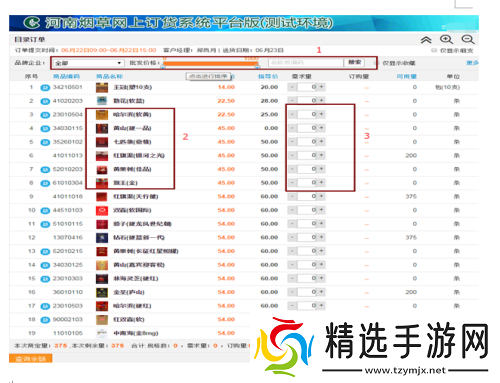Image resolution: width=500 pixels, height=383 pixels.
Task: Open product thumbnail for item 41020203
Action: click(x=102, y=101)
